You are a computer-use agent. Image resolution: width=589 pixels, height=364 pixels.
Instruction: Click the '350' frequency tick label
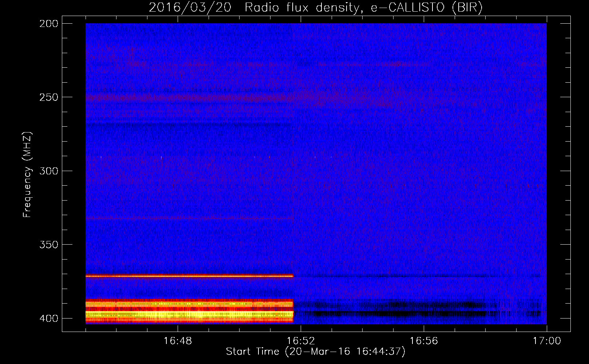(x=49, y=245)
